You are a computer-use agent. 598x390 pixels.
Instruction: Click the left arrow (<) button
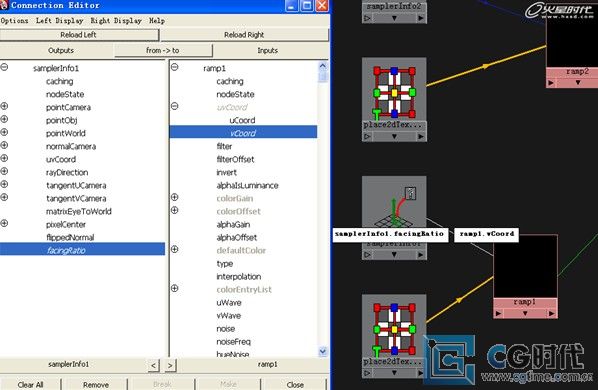(153, 365)
